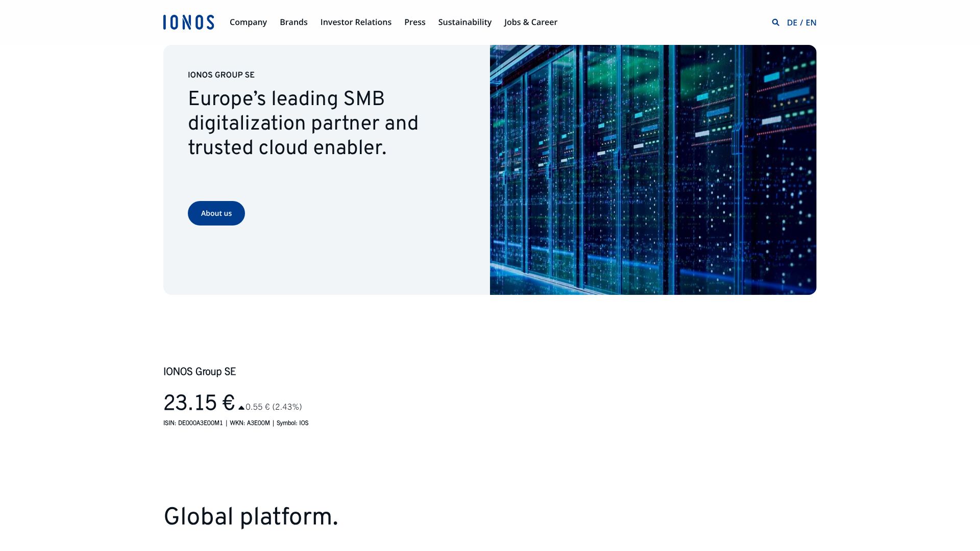Click the server room hero image
The width and height of the screenshot is (980, 551).
pyautogui.click(x=653, y=170)
